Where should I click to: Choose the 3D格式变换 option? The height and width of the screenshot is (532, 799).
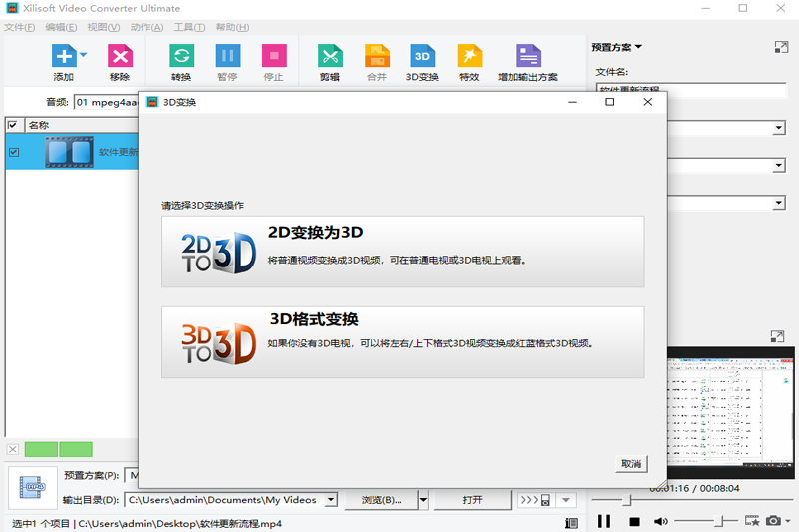(402, 342)
